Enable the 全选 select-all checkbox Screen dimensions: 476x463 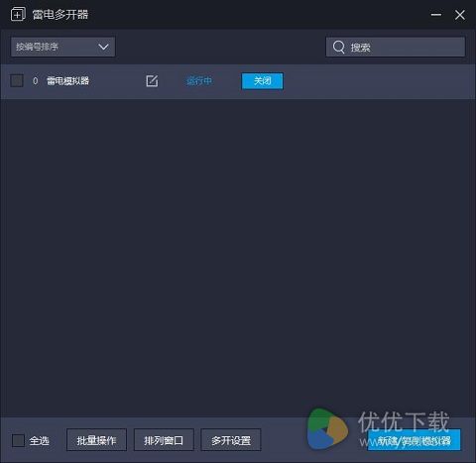coord(18,440)
